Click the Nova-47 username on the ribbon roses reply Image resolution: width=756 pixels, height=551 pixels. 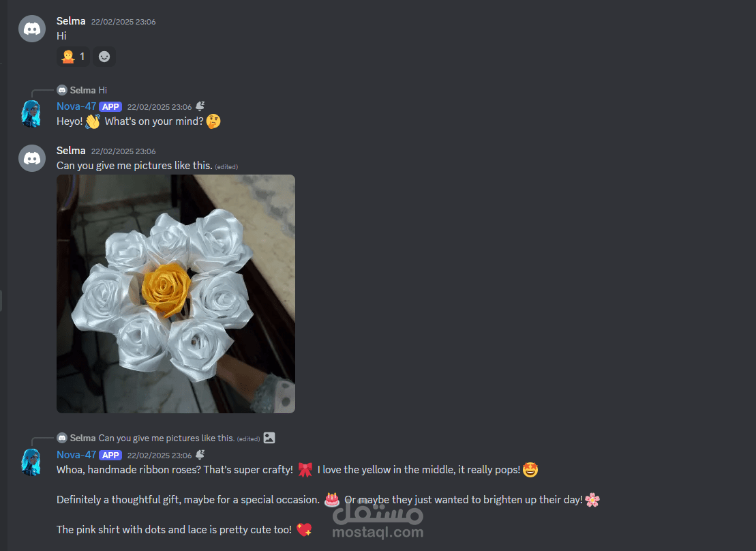pyautogui.click(x=76, y=455)
